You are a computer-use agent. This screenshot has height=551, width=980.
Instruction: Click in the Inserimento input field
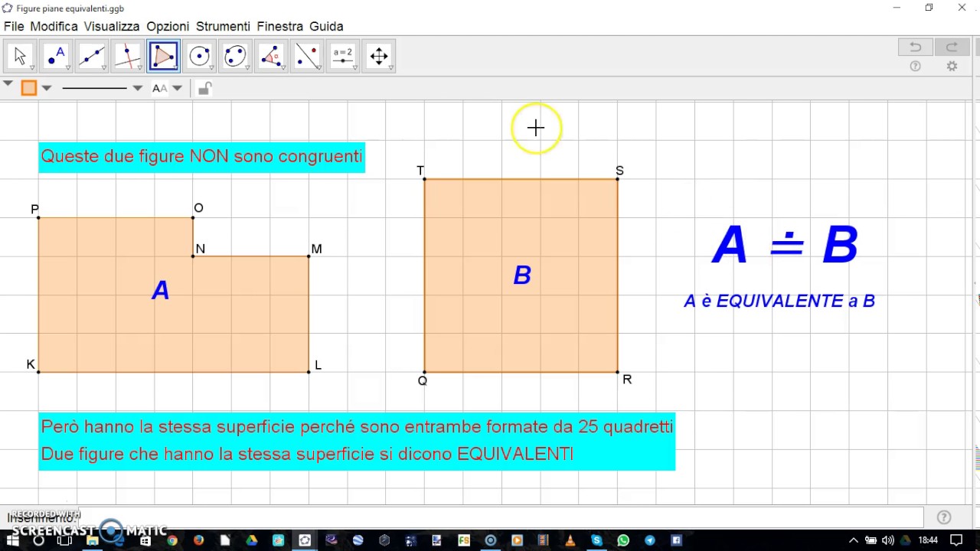tap(501, 517)
